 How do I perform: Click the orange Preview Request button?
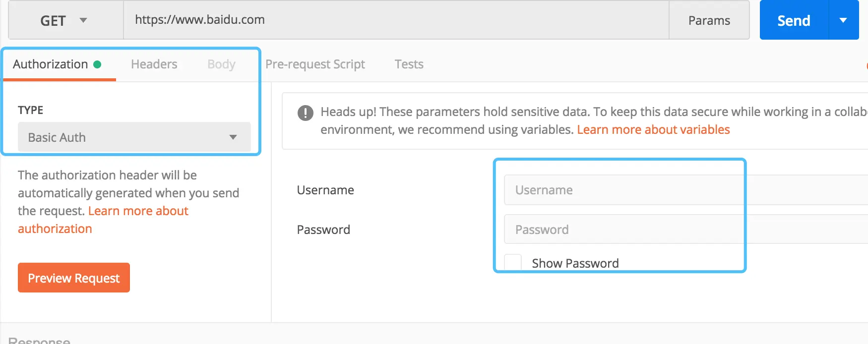pos(74,278)
